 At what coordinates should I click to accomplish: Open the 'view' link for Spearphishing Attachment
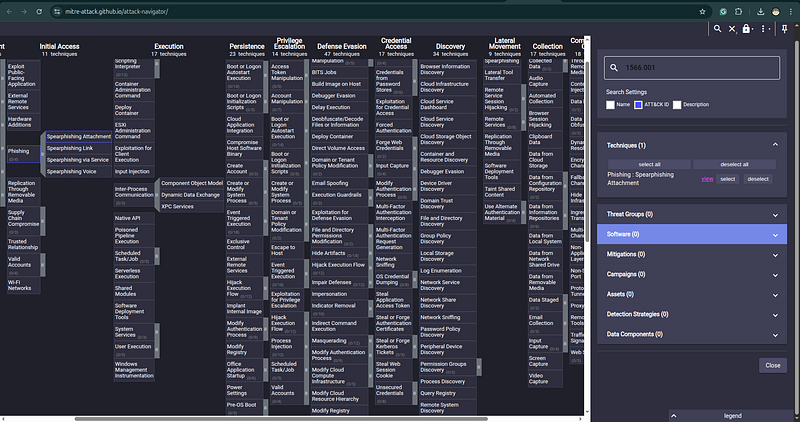(707, 179)
